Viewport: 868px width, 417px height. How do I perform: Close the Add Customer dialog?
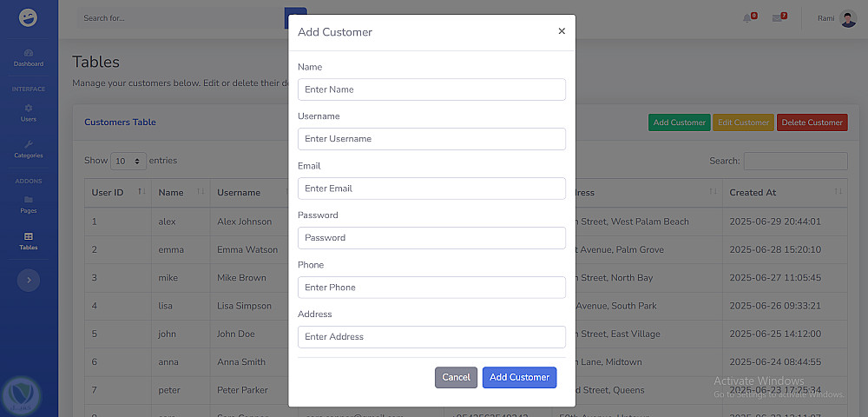tap(562, 31)
